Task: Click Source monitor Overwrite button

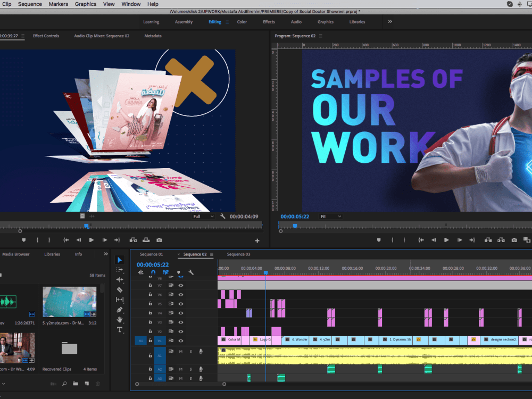Action: click(146, 240)
